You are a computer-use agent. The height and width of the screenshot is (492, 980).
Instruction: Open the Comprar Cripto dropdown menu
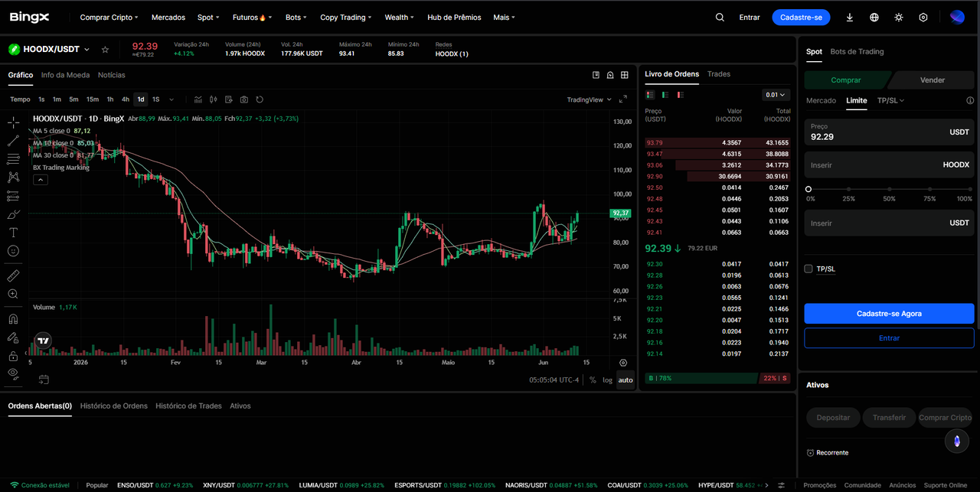point(109,17)
